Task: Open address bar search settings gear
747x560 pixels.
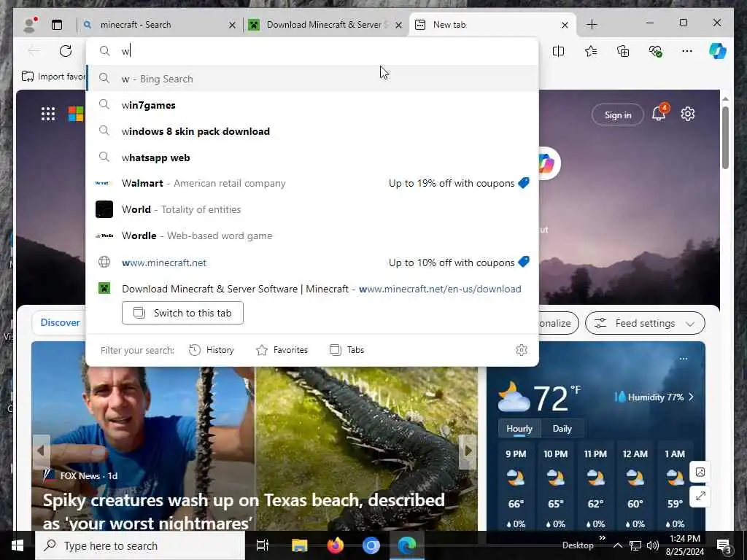Action: tap(522, 350)
